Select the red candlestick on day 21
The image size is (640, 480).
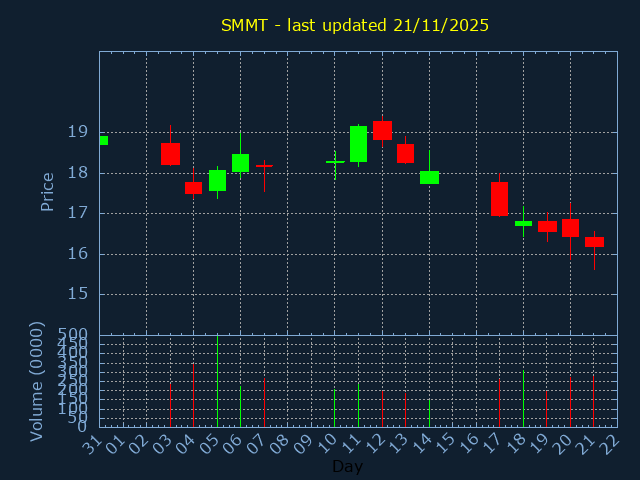(594, 242)
